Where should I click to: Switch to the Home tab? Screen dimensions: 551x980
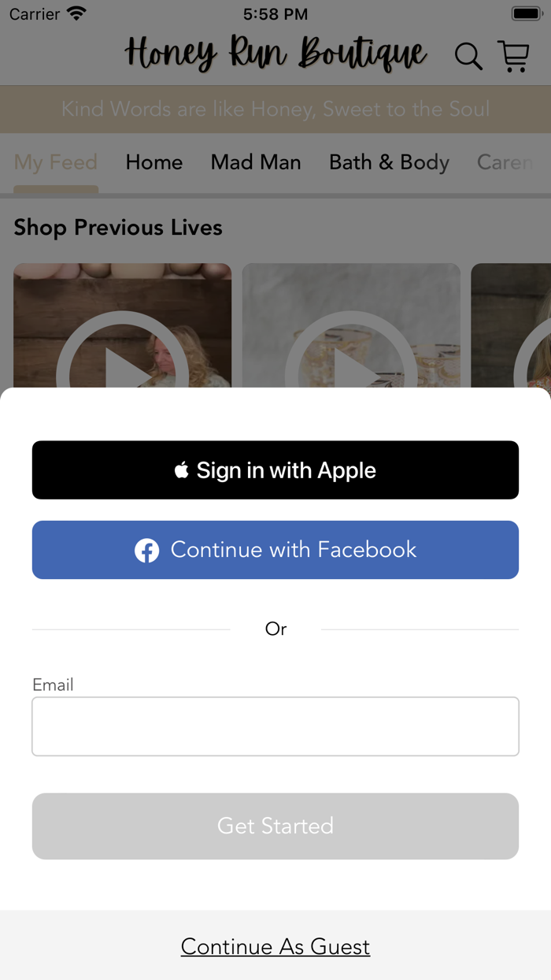pyautogui.click(x=154, y=162)
